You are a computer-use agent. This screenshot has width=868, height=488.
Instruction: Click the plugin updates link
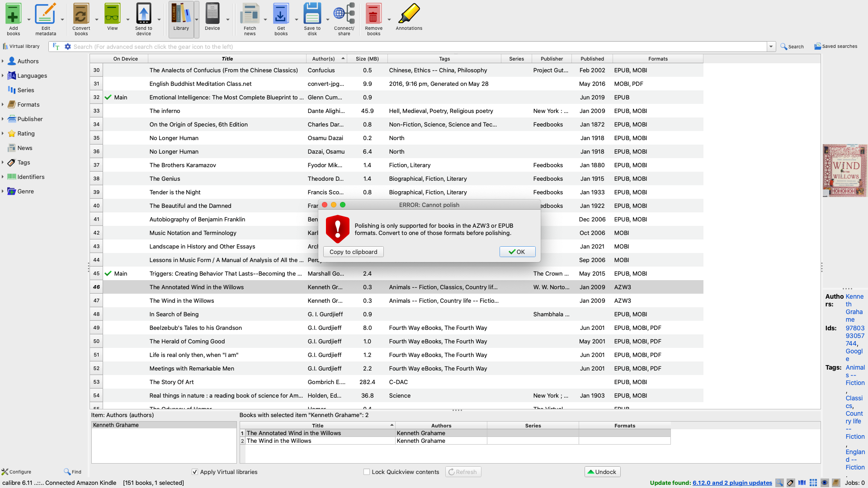732,483
